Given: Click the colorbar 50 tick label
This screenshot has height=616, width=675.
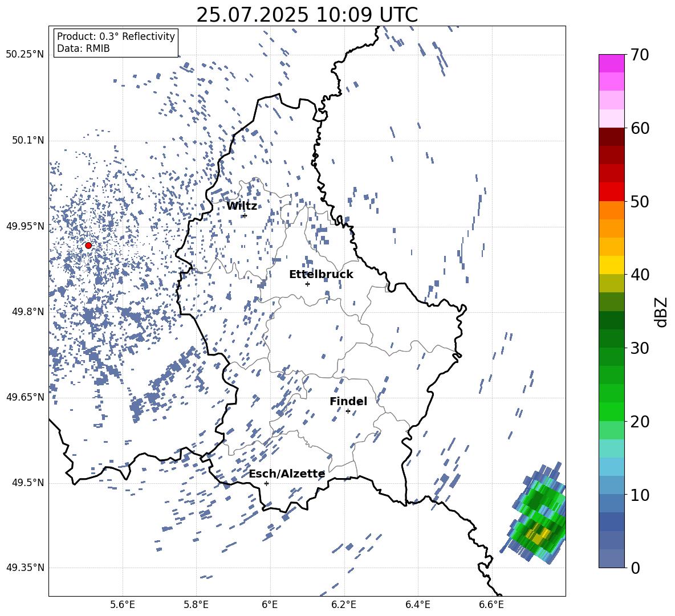Looking at the screenshot, I should [640, 201].
